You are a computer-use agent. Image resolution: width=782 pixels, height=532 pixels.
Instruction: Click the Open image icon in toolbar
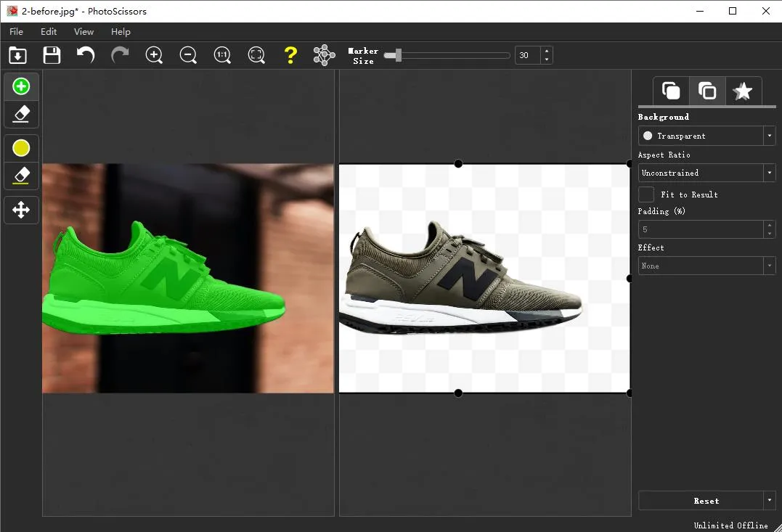point(17,55)
